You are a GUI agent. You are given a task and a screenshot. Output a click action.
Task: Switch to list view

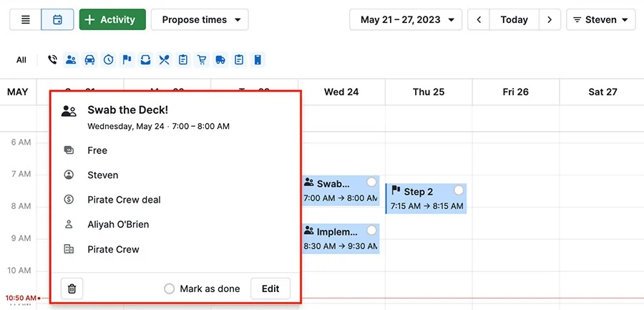click(26, 19)
